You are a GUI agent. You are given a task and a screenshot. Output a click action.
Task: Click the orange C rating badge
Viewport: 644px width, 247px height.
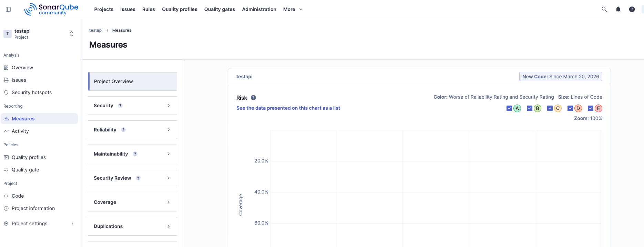pos(558,108)
